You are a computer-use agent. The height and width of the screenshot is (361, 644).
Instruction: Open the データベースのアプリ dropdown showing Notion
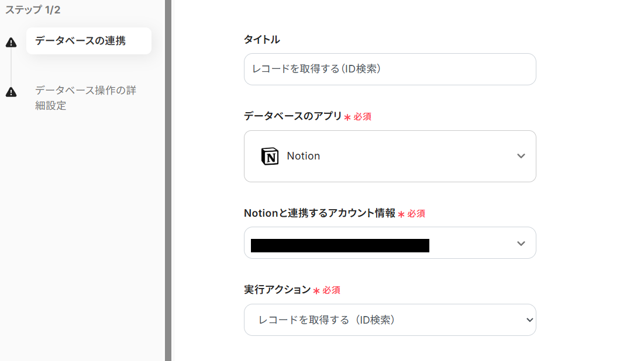pos(390,156)
